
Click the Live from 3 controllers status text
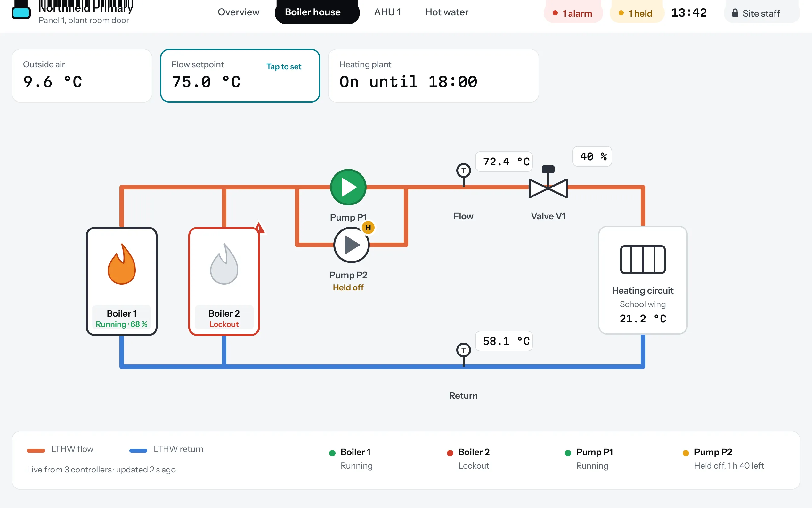[101, 469]
